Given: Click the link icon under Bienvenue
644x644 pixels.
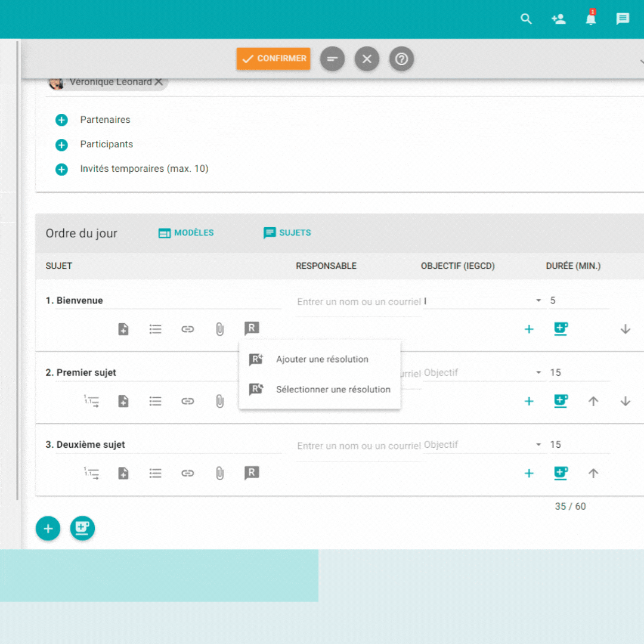Looking at the screenshot, I should [x=188, y=329].
